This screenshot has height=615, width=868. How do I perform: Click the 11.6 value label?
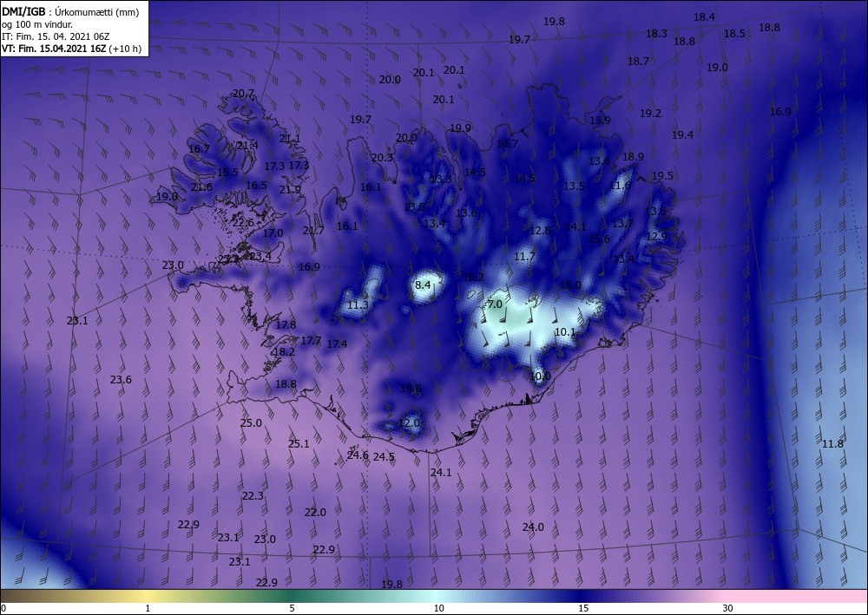(x=620, y=186)
